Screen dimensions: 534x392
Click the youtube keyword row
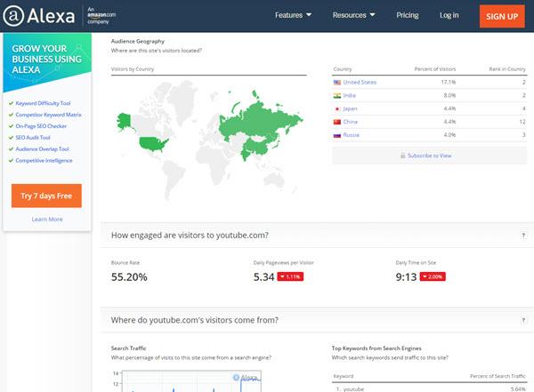(430, 388)
